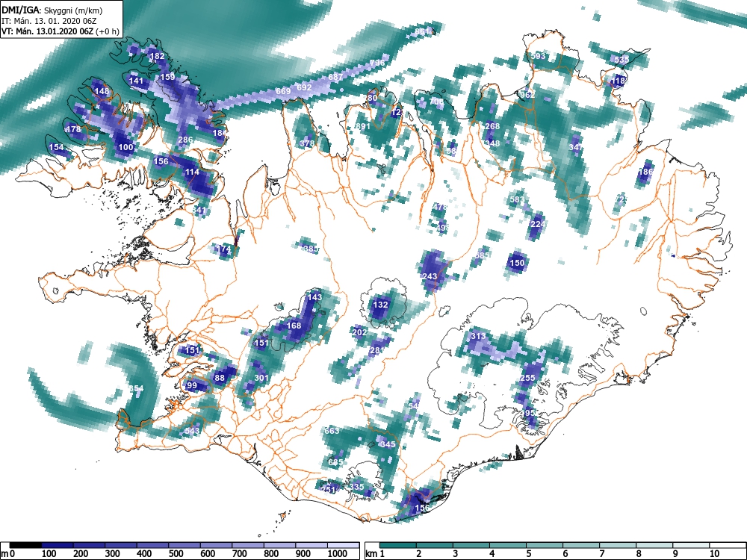Click the visibility value 281
The width and height of the screenshot is (747, 560).
point(376,350)
